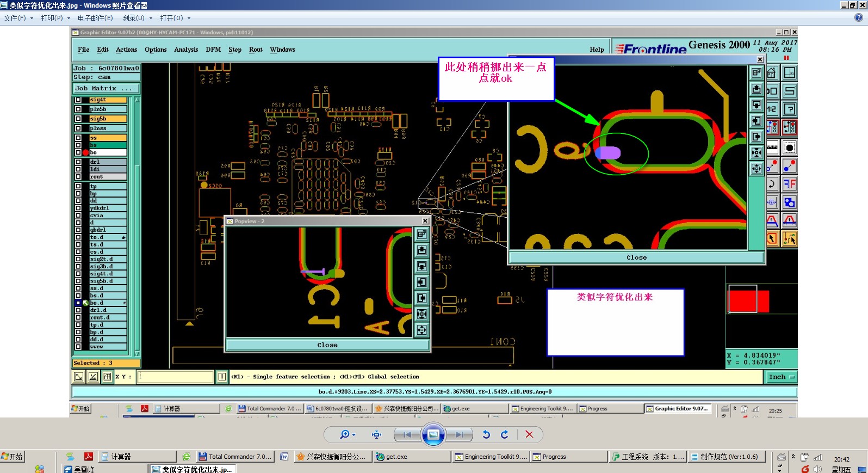The height and width of the screenshot is (473, 868).
Task: Toggle the checked box for layer bo.d
Action: (78, 303)
